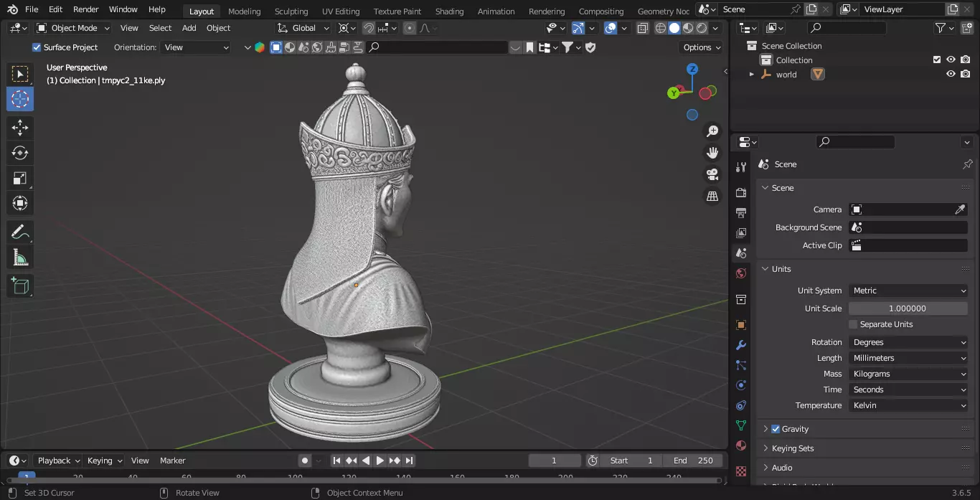Toggle the camera view icon
Image resolution: width=980 pixels, height=500 pixels.
tap(712, 174)
